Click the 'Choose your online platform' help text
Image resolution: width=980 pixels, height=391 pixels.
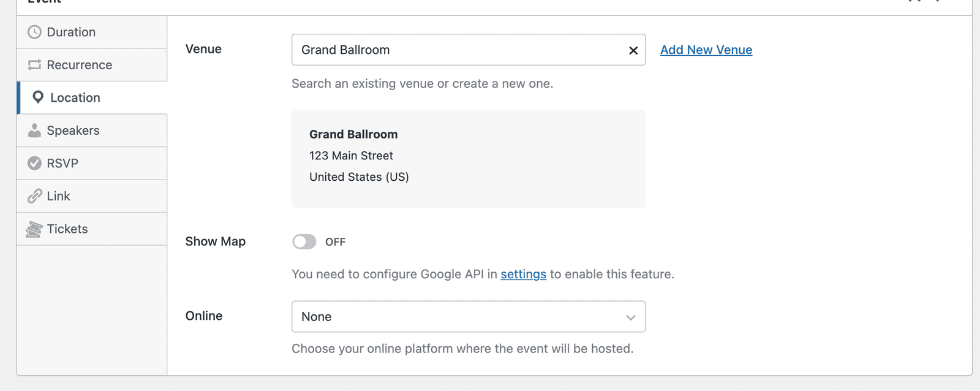(x=462, y=349)
